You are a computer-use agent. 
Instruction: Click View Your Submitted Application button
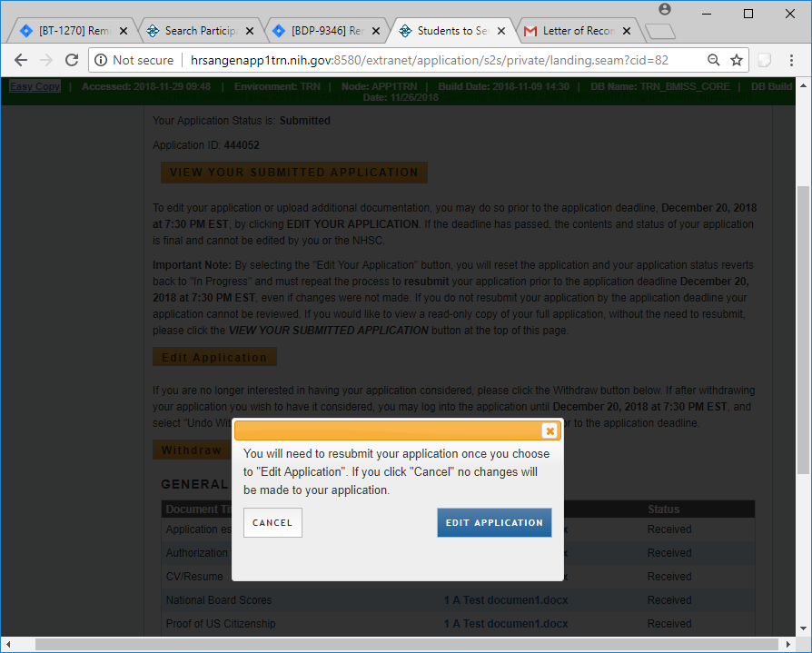tap(294, 173)
